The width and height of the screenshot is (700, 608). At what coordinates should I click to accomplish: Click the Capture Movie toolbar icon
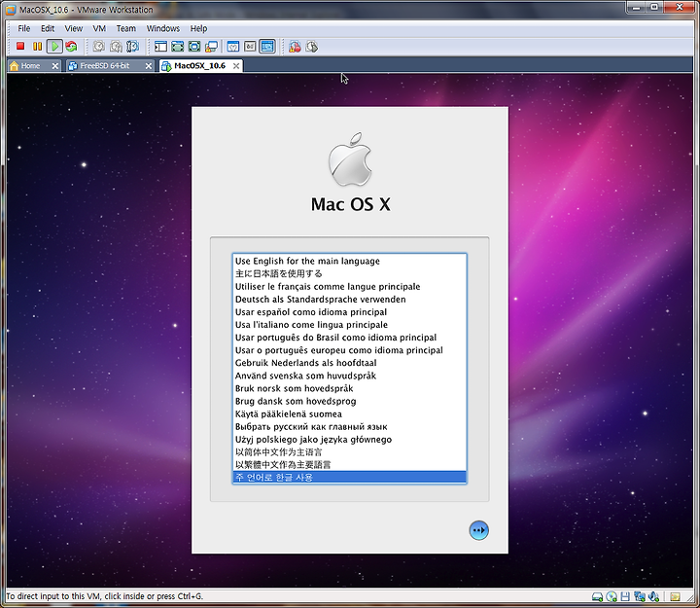[295, 46]
